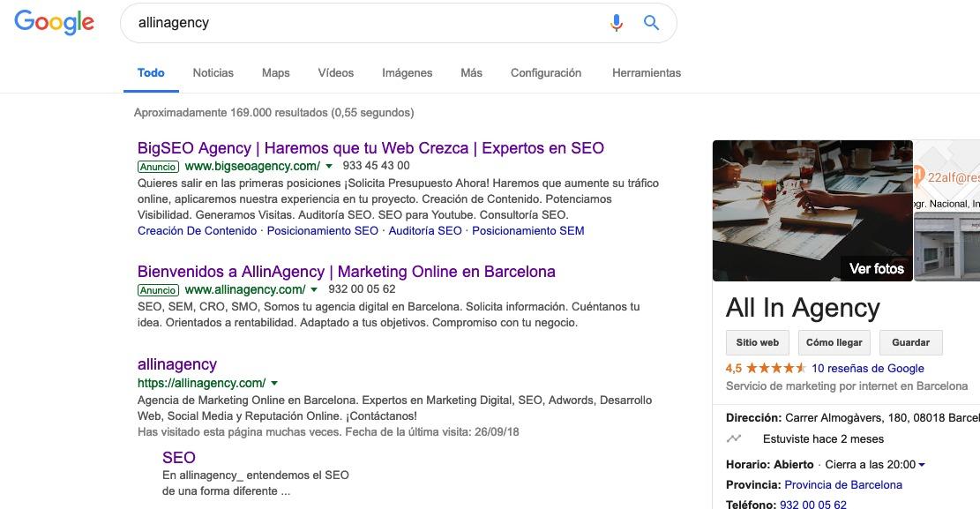Open the street view building thumbnail
980x509 pixels.
[946, 246]
